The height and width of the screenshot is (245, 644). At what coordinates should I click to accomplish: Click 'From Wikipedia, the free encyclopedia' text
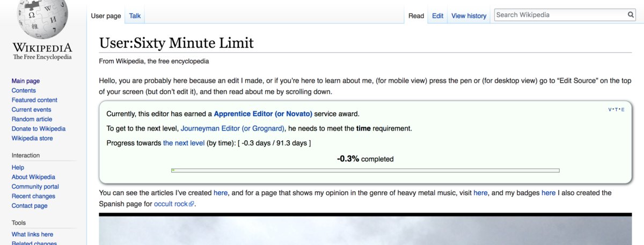click(154, 61)
